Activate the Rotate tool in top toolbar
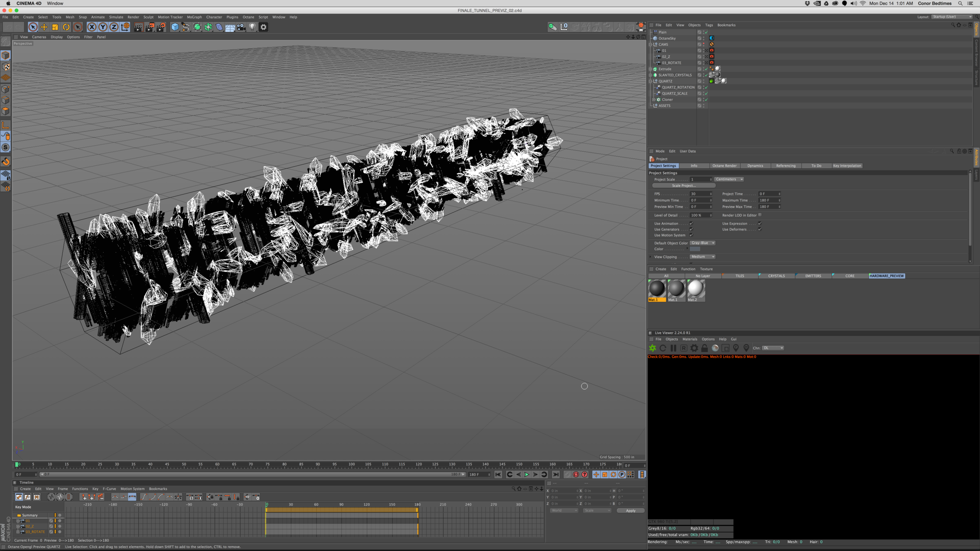This screenshot has height=551, width=980. click(66, 27)
